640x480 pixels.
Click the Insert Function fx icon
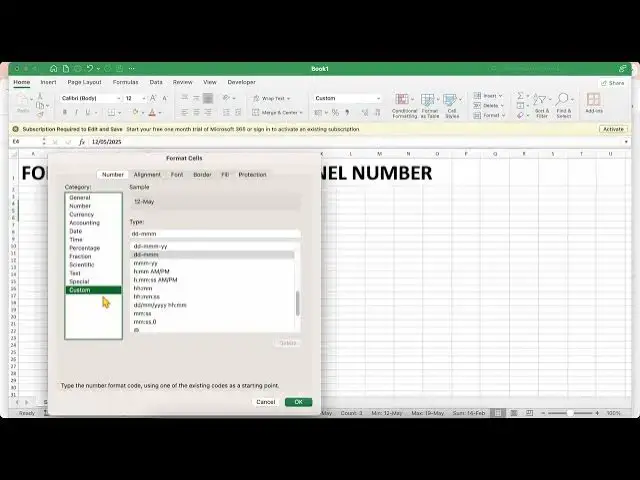82,142
